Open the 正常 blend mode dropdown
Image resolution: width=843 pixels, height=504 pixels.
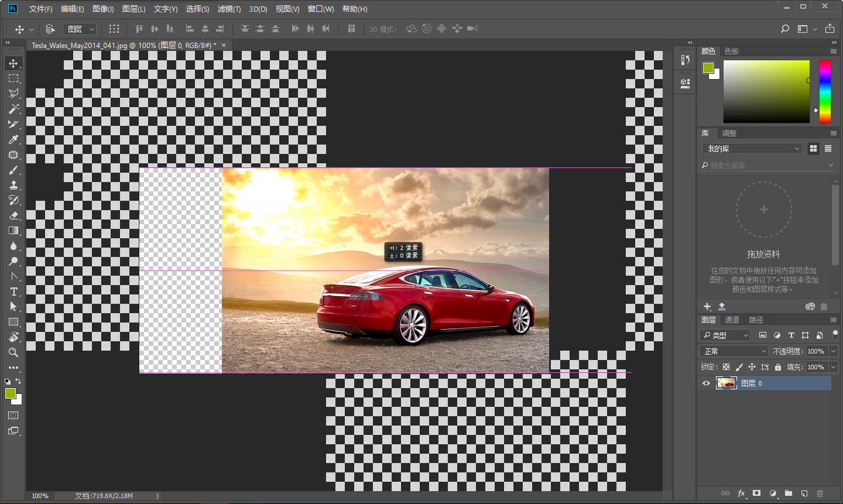(x=734, y=351)
